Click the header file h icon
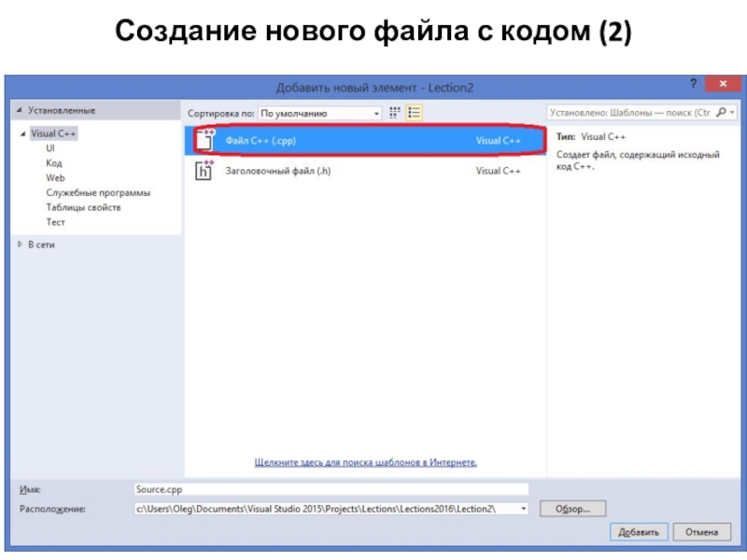 pyautogui.click(x=204, y=171)
